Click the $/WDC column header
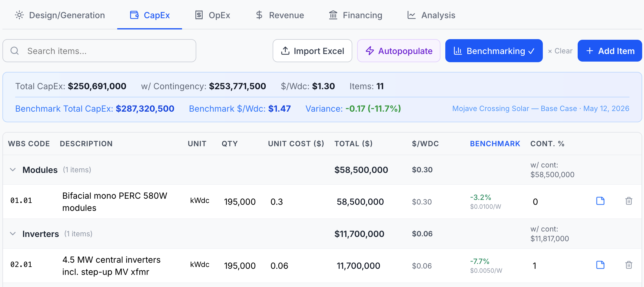This screenshot has width=644, height=287. tap(425, 143)
